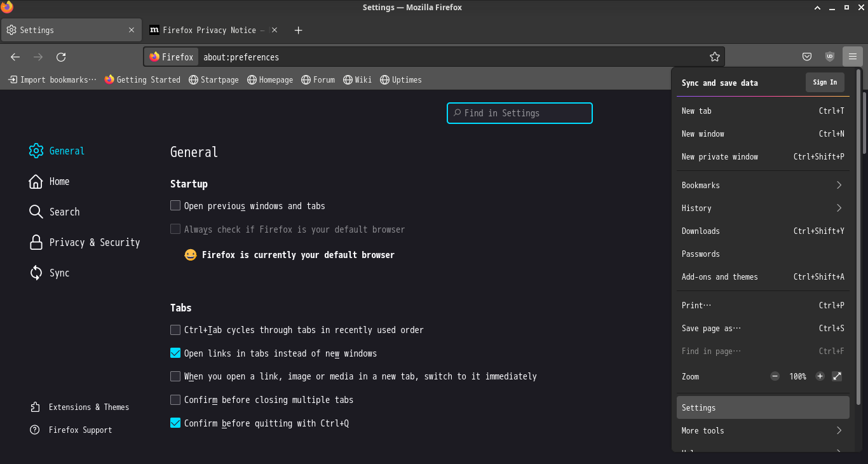
Task: Open Add-ons and themes menu item
Action: [763, 276]
